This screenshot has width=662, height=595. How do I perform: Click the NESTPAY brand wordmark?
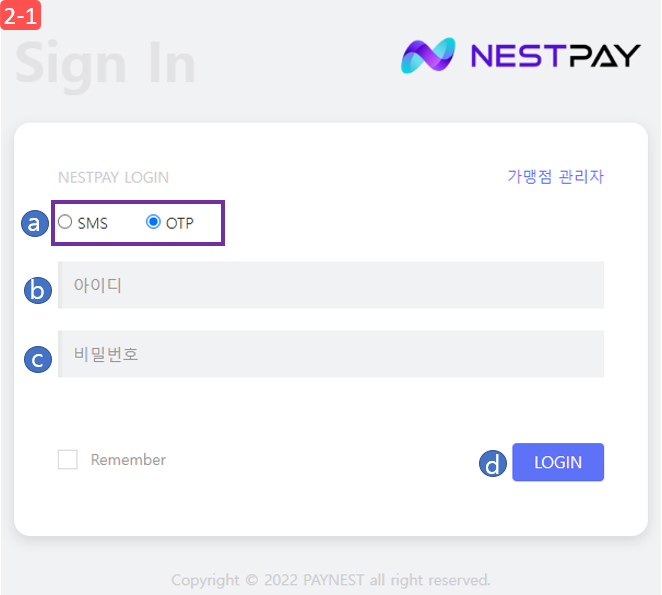pyautogui.click(x=556, y=56)
